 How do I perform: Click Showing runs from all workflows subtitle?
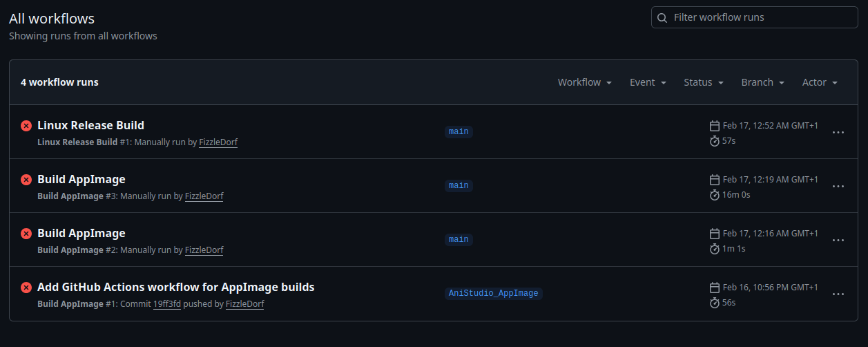(83, 36)
